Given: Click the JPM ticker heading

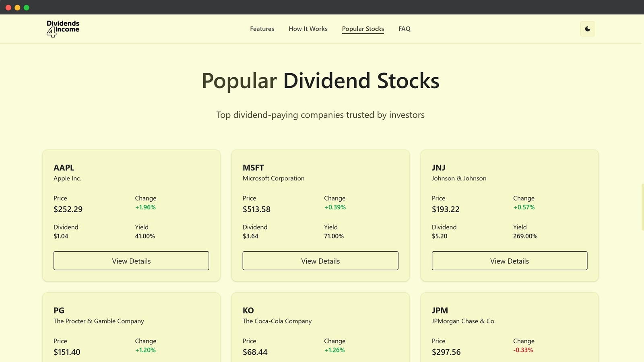Looking at the screenshot, I should tap(440, 310).
